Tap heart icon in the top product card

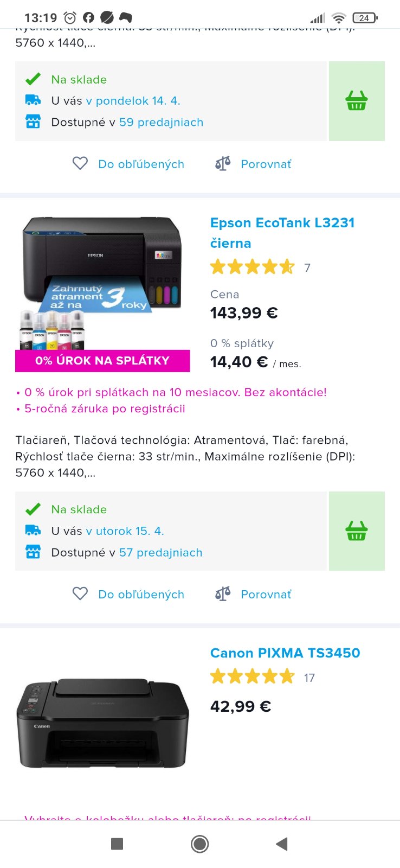click(x=80, y=164)
